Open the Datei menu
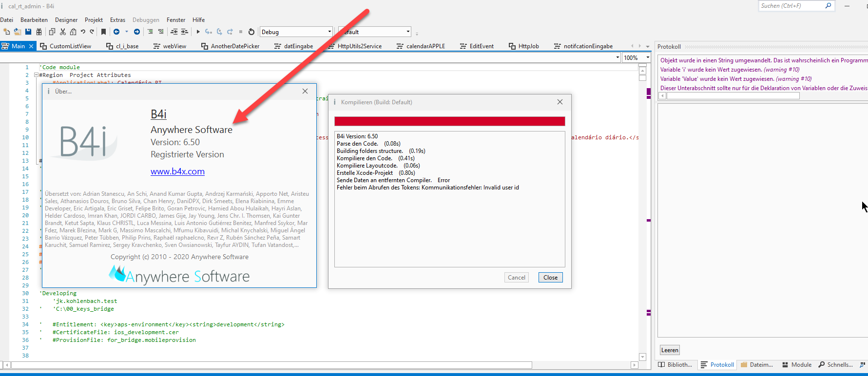868x376 pixels. coord(7,20)
